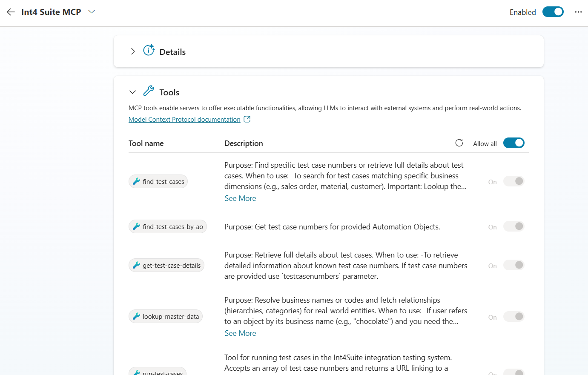Expand the Details section

click(133, 52)
